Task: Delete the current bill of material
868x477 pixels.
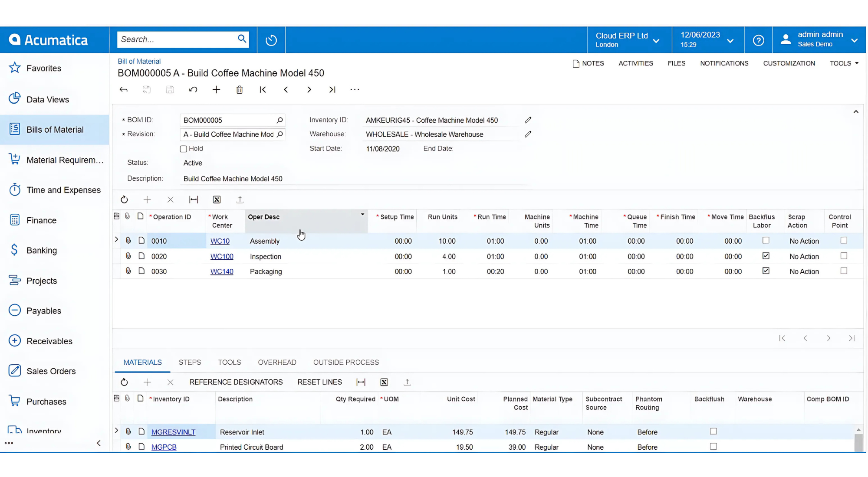Action: (x=239, y=90)
